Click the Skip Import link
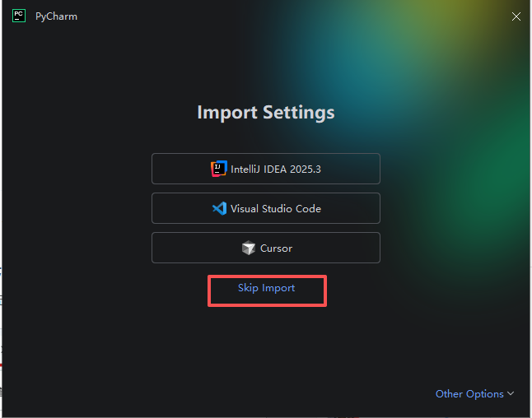This screenshot has width=532, height=418. point(266,288)
